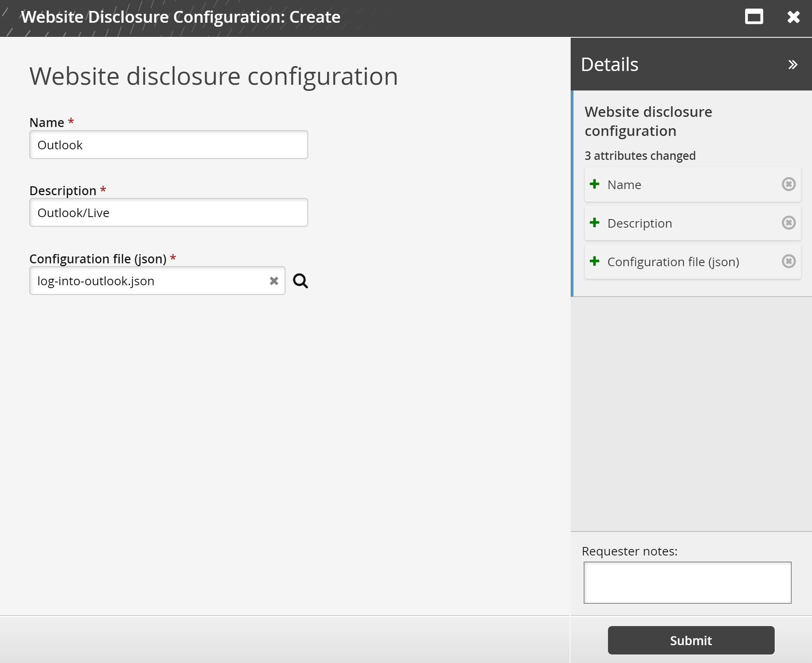Collapse the Details side panel
The image size is (812, 663).
coord(793,64)
